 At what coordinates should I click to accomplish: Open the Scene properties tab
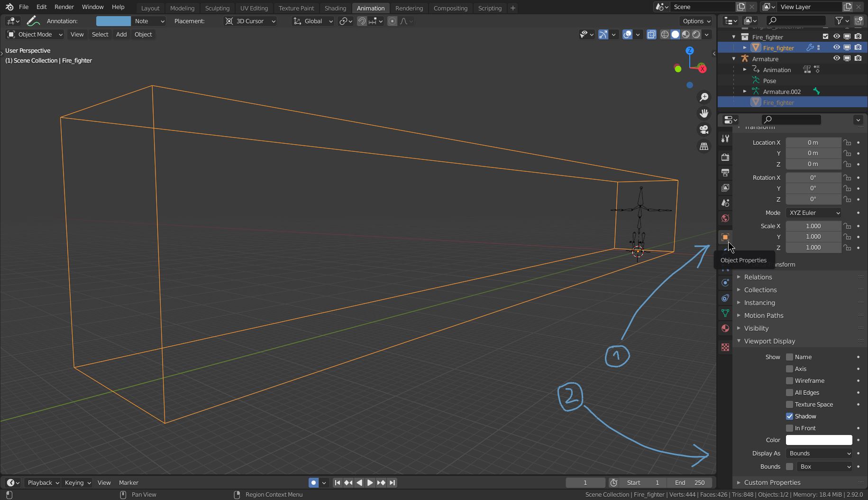click(x=725, y=203)
